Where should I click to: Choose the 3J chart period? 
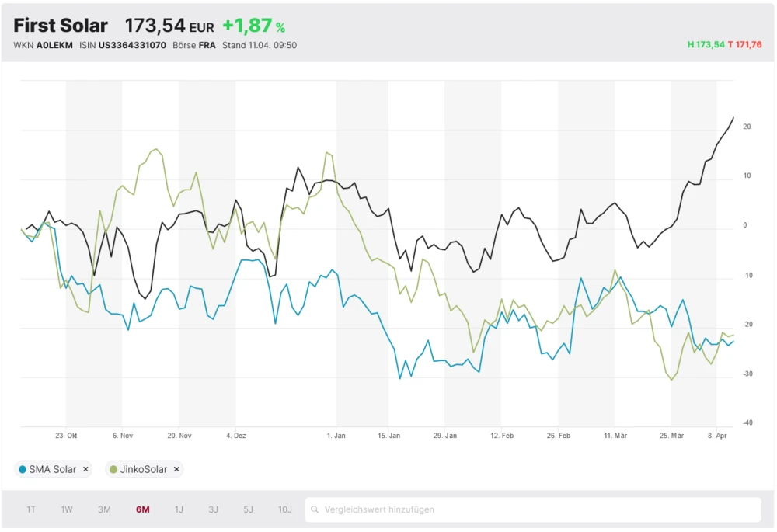213,509
